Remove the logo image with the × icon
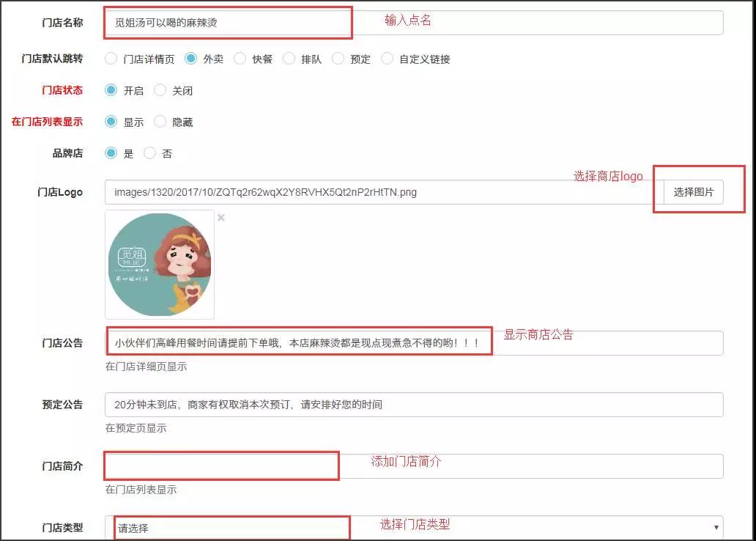The width and height of the screenshot is (756, 541). 221,218
